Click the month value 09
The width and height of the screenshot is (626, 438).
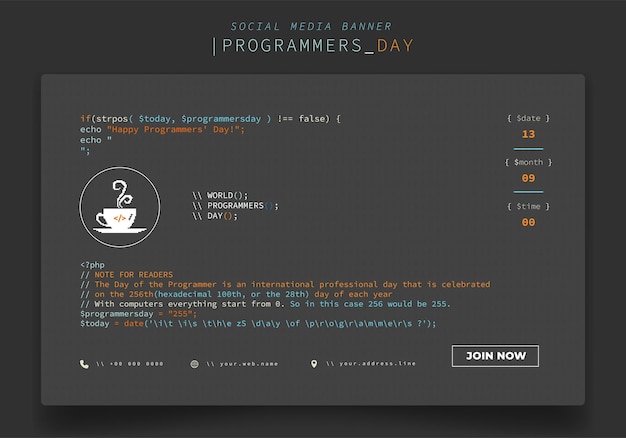click(x=528, y=178)
